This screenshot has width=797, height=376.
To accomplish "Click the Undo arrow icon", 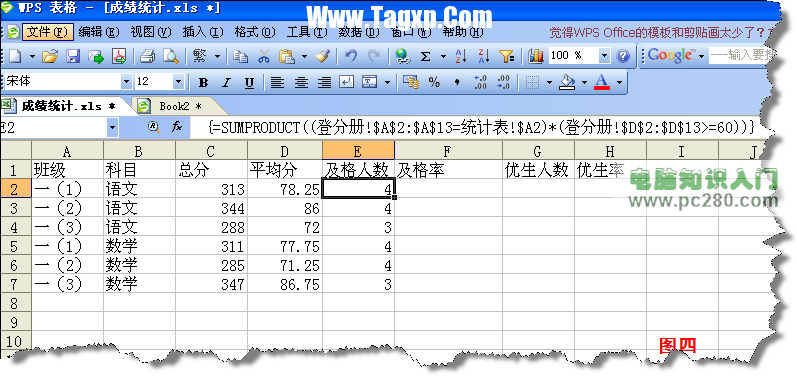I will tap(351, 56).
